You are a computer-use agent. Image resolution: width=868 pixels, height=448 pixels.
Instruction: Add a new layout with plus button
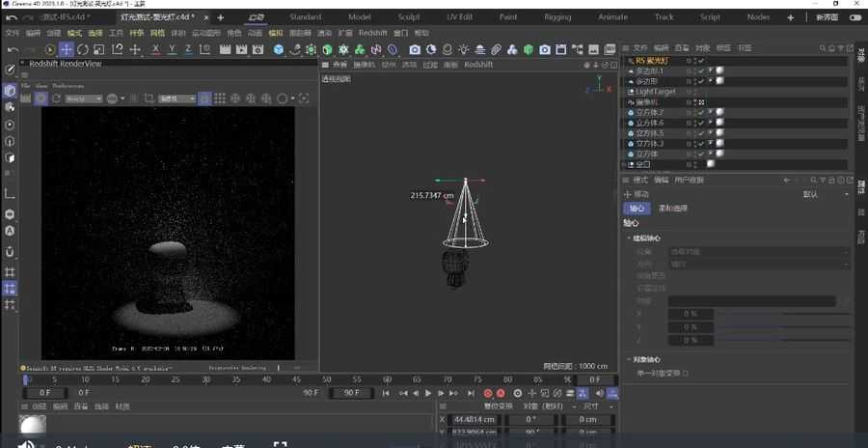(x=791, y=17)
